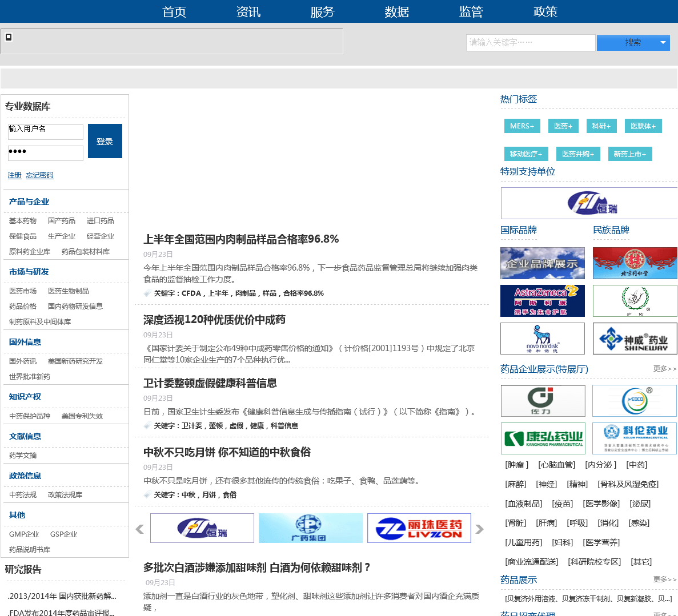Select the MERS+ hot tag
The width and height of the screenshot is (678, 616).
[522, 126]
